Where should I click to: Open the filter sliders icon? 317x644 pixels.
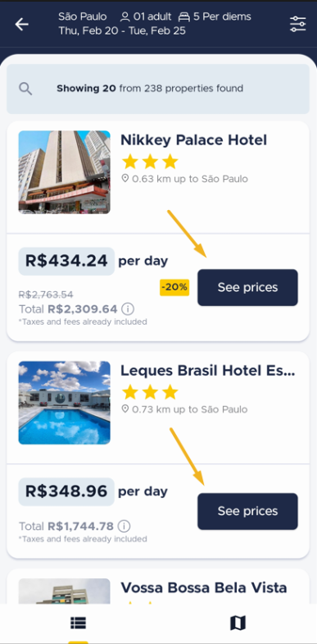297,25
